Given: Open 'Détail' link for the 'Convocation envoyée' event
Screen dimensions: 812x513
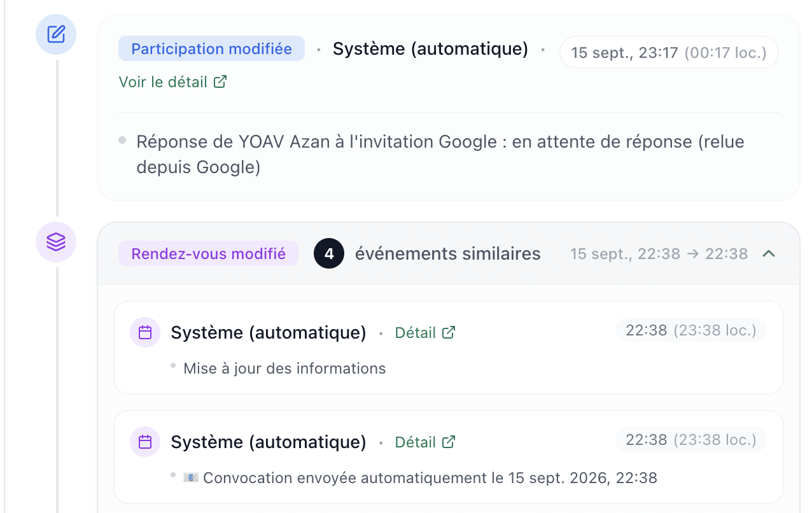Looking at the screenshot, I should (x=425, y=442).
